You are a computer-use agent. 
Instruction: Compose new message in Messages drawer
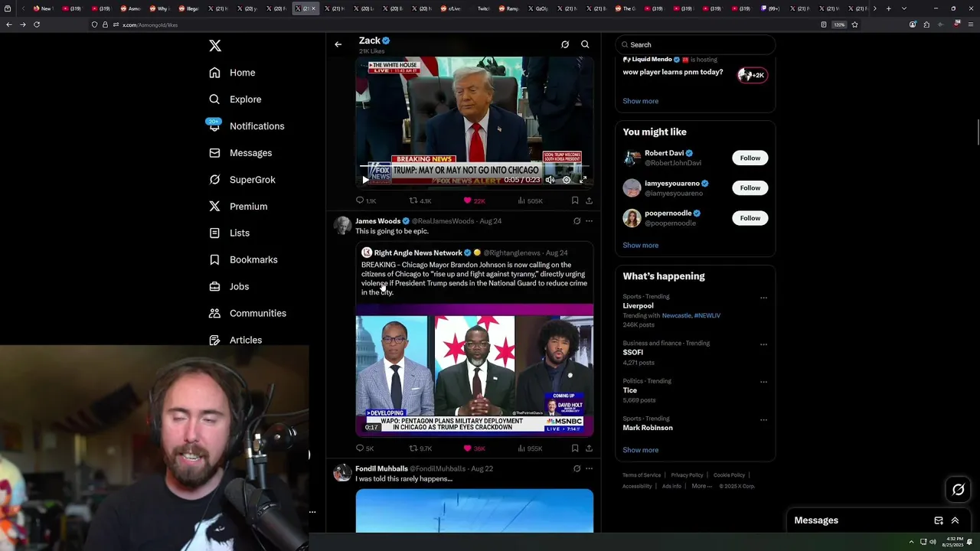point(939,520)
